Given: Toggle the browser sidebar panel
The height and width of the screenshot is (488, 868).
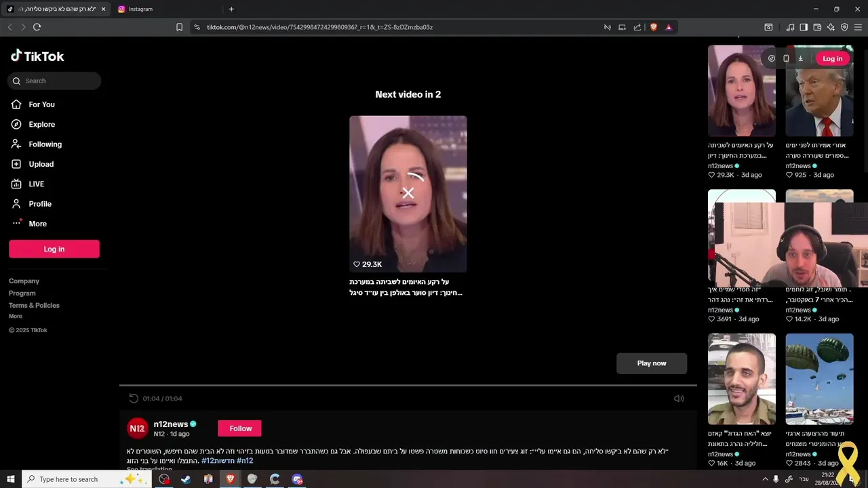Looking at the screenshot, I should (x=804, y=27).
